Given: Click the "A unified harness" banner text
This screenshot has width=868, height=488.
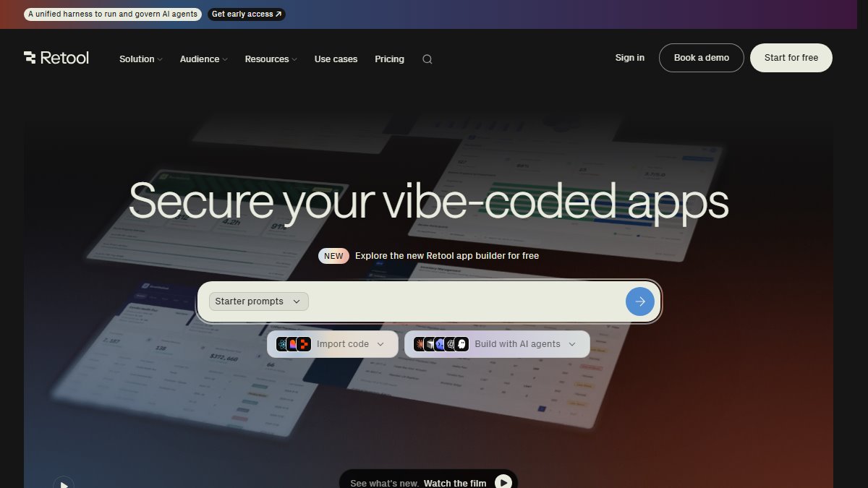Looking at the screenshot, I should (x=113, y=14).
